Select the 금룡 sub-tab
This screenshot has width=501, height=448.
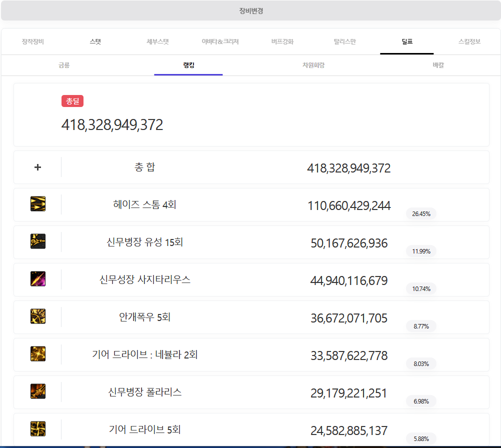point(64,65)
